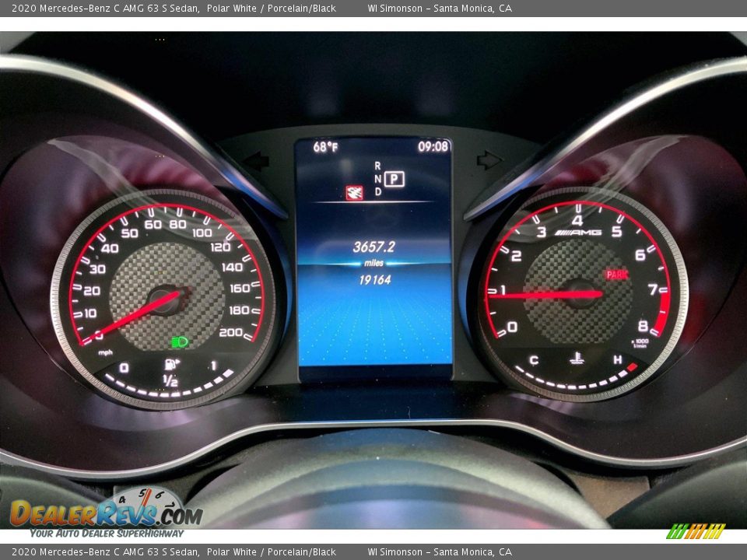Screen dimensions: 747x560
Task: Select the boxed P gear indicator
Action: point(394,179)
